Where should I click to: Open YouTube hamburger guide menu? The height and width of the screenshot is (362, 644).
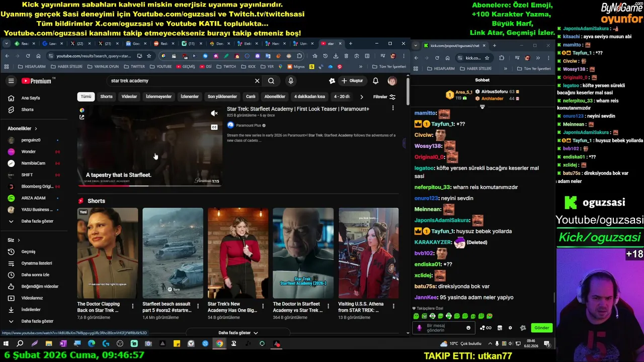coord(11,81)
